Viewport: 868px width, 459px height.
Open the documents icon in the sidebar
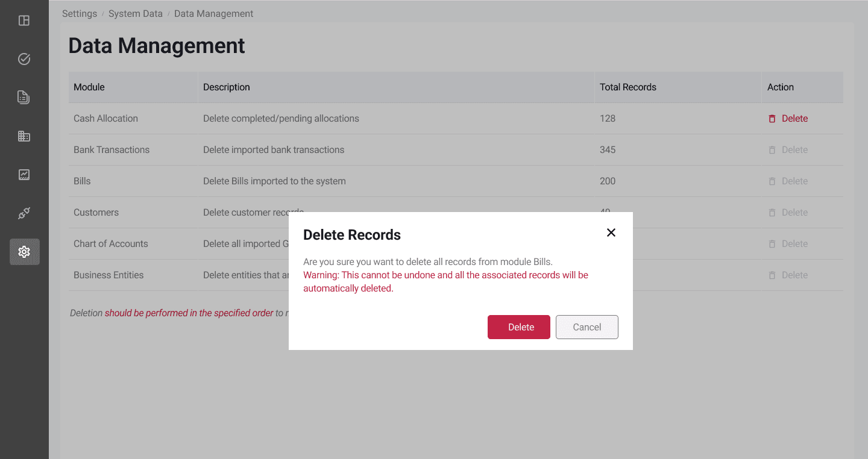click(x=24, y=97)
